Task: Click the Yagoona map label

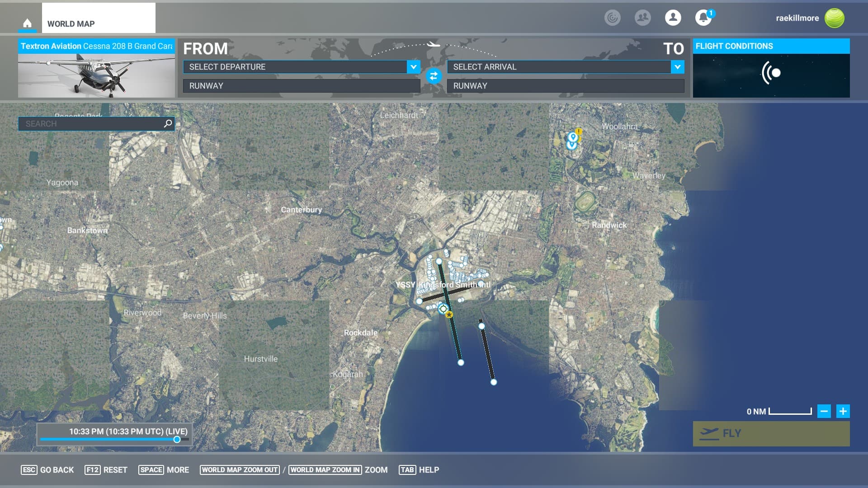Action: [x=62, y=183]
